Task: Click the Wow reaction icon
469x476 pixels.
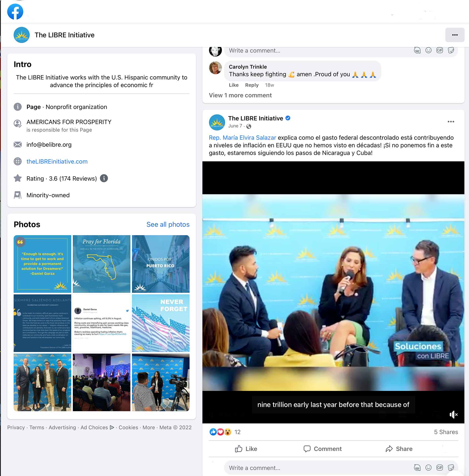Action: coord(228,432)
